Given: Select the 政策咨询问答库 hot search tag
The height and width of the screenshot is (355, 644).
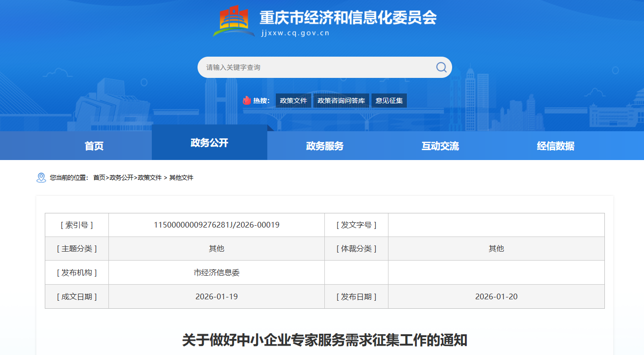Looking at the screenshot, I should 341,101.
